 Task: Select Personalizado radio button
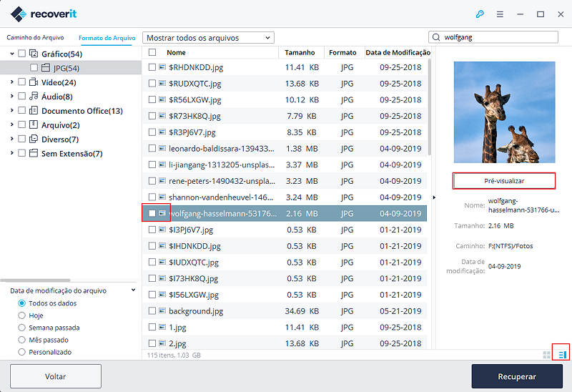click(x=22, y=352)
